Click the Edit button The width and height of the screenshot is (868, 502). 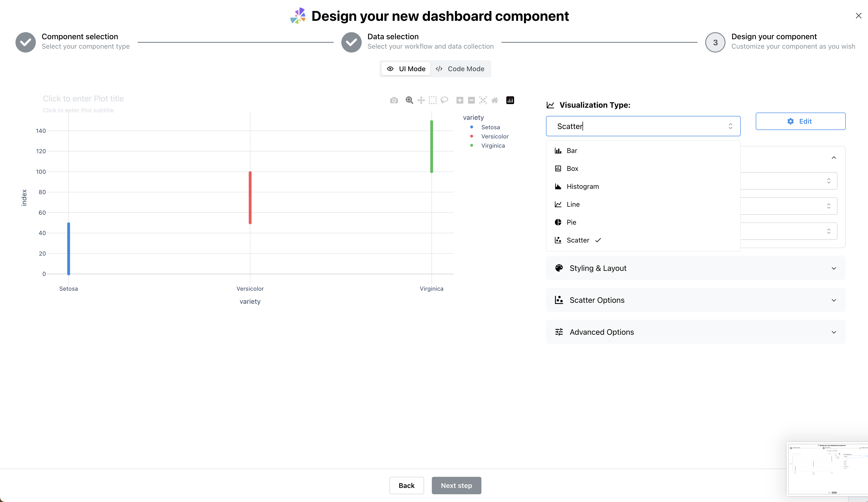click(800, 121)
